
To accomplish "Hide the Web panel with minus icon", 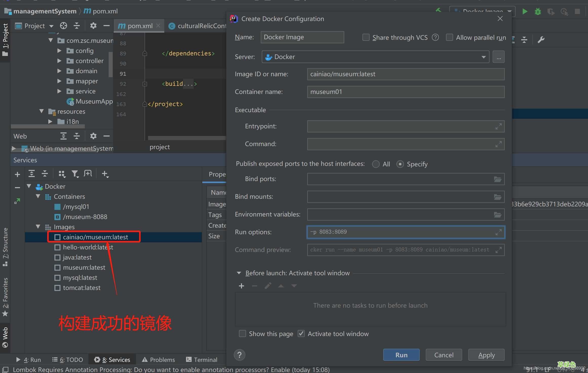I will click(x=107, y=136).
